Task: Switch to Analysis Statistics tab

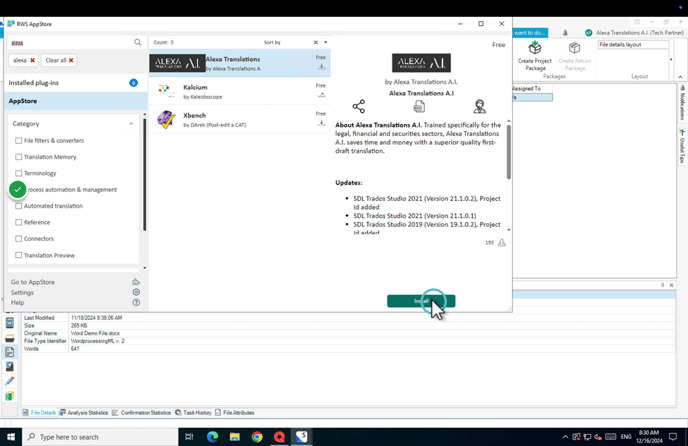Action: [x=84, y=413]
